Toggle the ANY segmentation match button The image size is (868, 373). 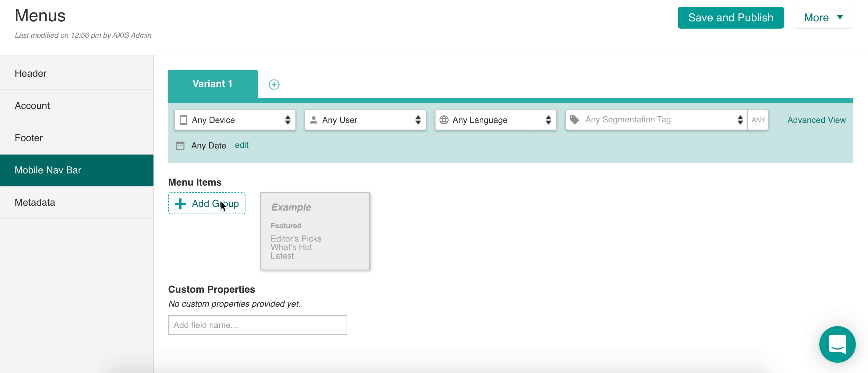(758, 120)
